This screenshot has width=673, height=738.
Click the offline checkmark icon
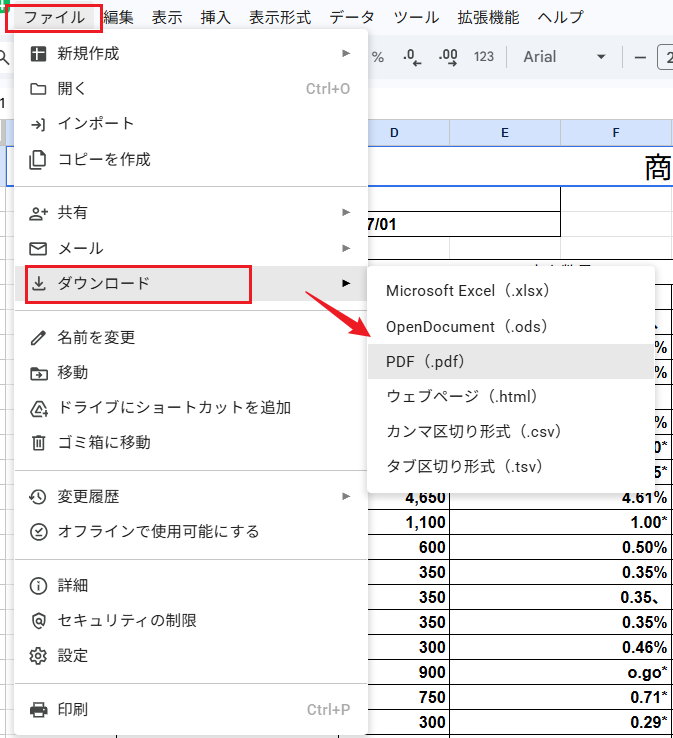point(38,532)
